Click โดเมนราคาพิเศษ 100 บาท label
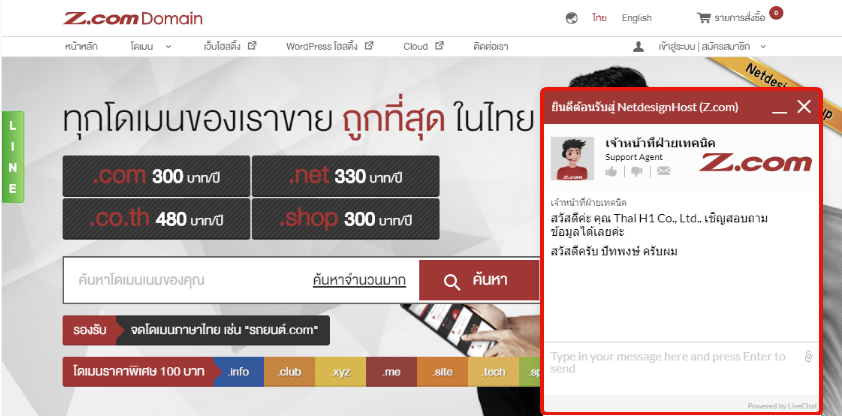 point(139,371)
